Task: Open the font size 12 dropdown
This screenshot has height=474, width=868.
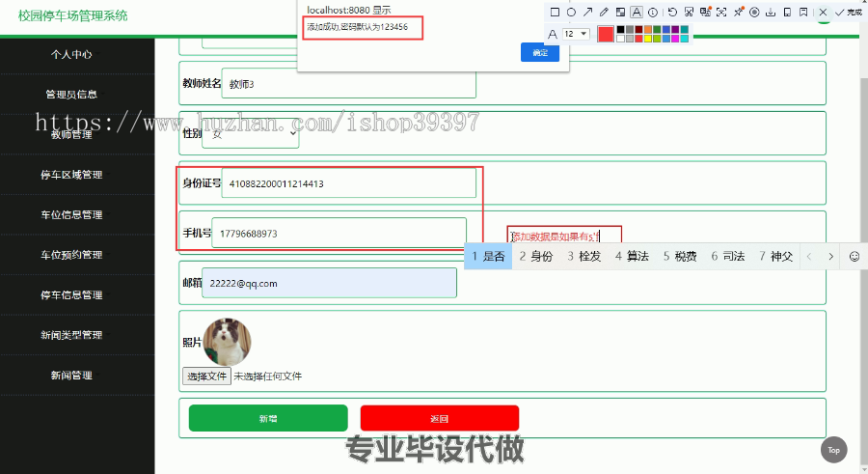Action: coord(576,34)
